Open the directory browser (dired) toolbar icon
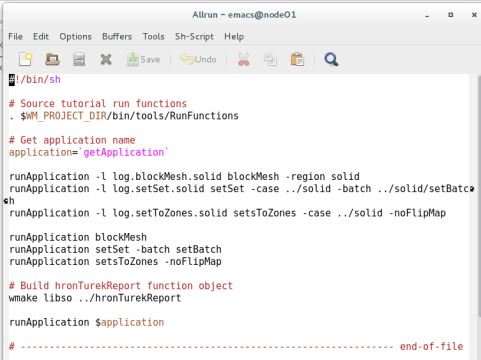Image resolution: width=481 pixels, height=360 pixels. [x=79, y=60]
